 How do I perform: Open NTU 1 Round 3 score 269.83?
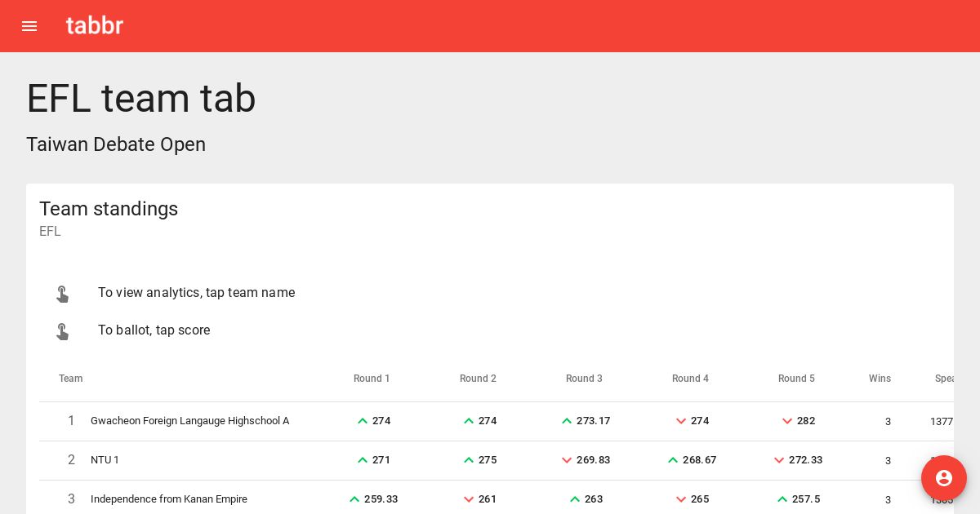pos(593,460)
